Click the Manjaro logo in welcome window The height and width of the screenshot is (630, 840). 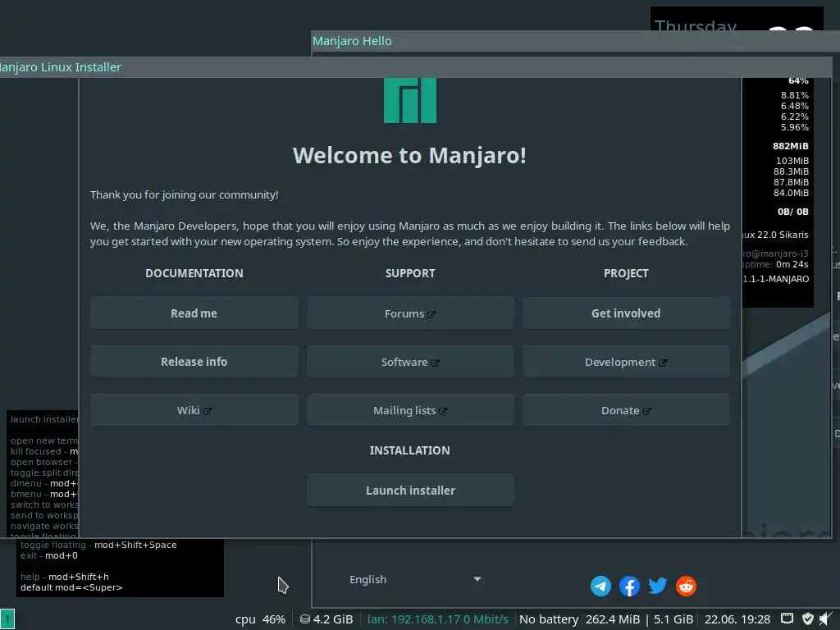410,100
